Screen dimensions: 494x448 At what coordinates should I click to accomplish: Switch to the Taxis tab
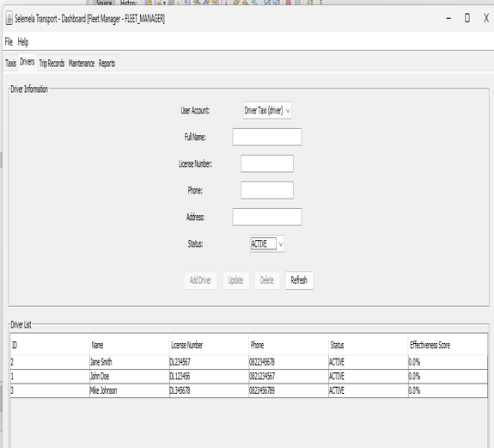(10, 64)
